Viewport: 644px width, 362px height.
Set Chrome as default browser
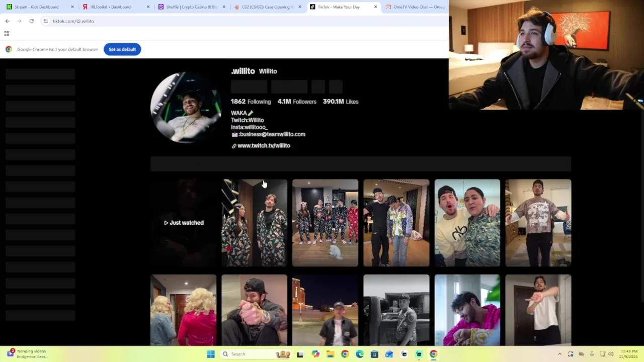point(122,49)
